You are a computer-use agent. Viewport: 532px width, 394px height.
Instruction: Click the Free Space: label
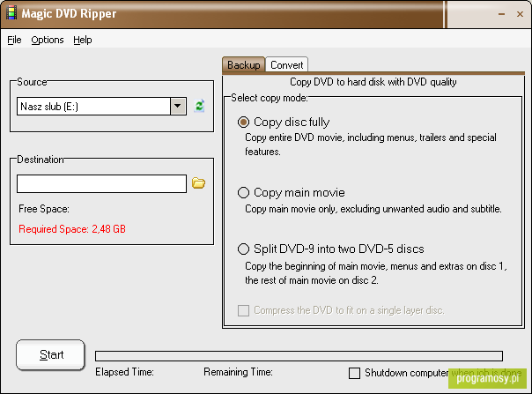[x=44, y=209]
